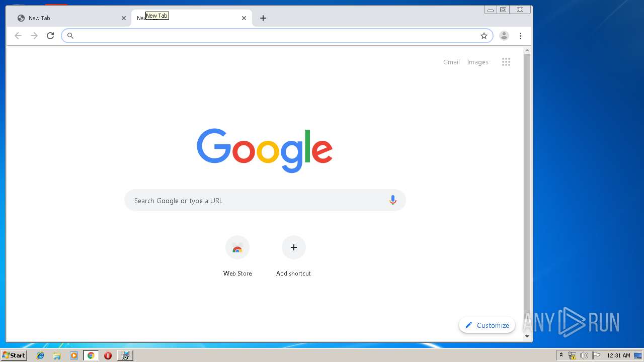Close the Chrome window
Screen dimensions: 644x362
[x=520, y=10]
